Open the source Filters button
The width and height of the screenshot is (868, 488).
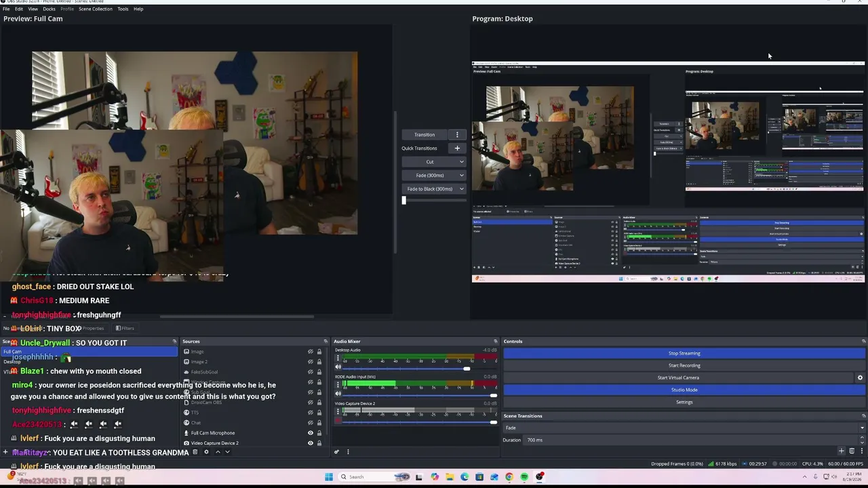point(125,329)
